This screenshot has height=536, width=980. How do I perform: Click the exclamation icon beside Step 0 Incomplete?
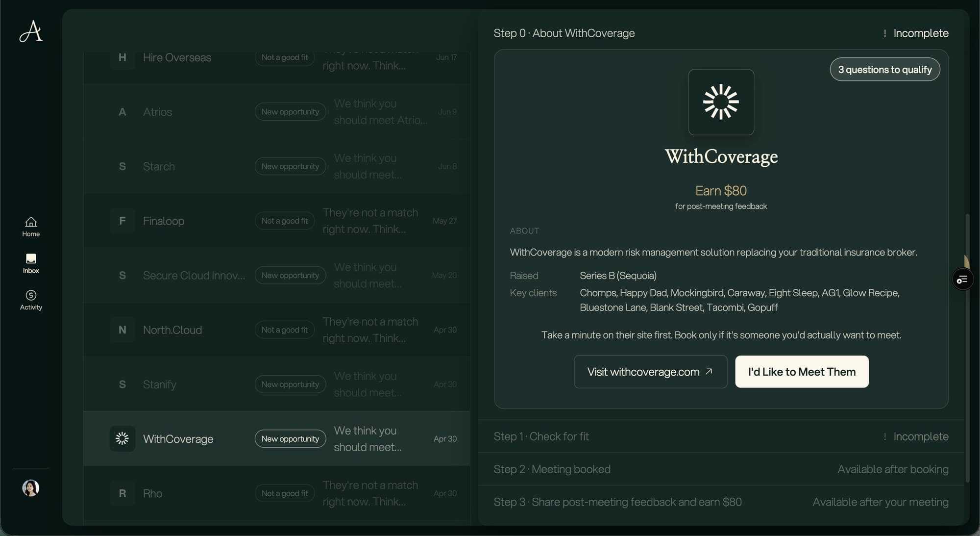point(884,33)
